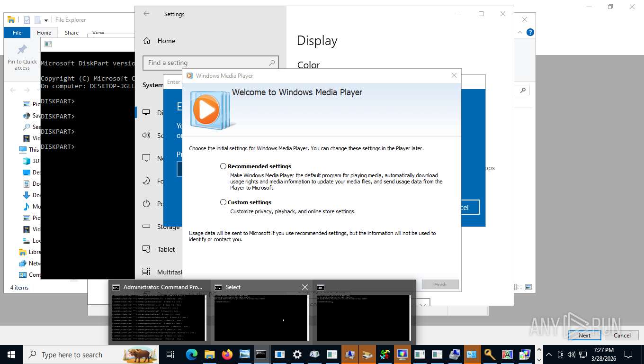644x364 pixels.
Task: Select Local Disk in the navigation pane
Action: point(31,241)
